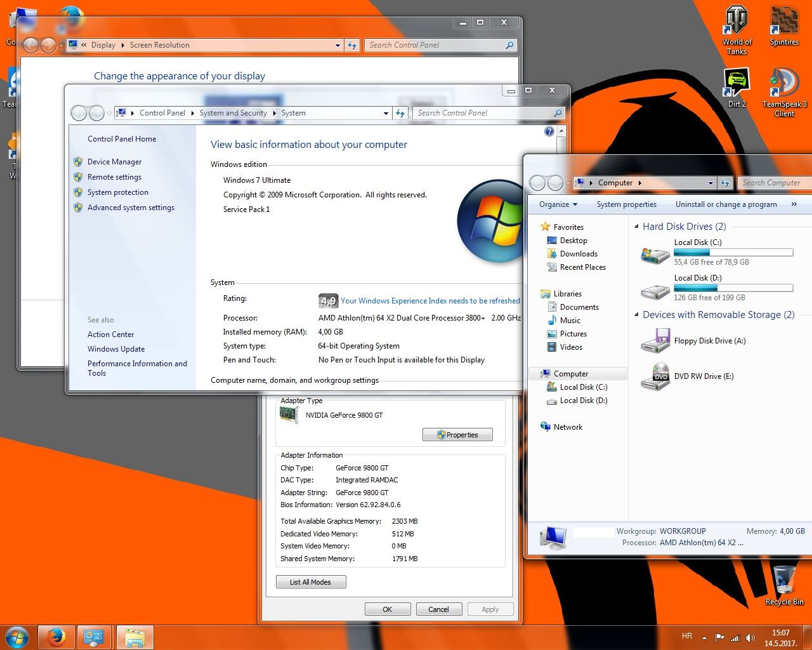812x650 pixels.
Task: Click the Search Computer input field
Action: click(x=775, y=183)
